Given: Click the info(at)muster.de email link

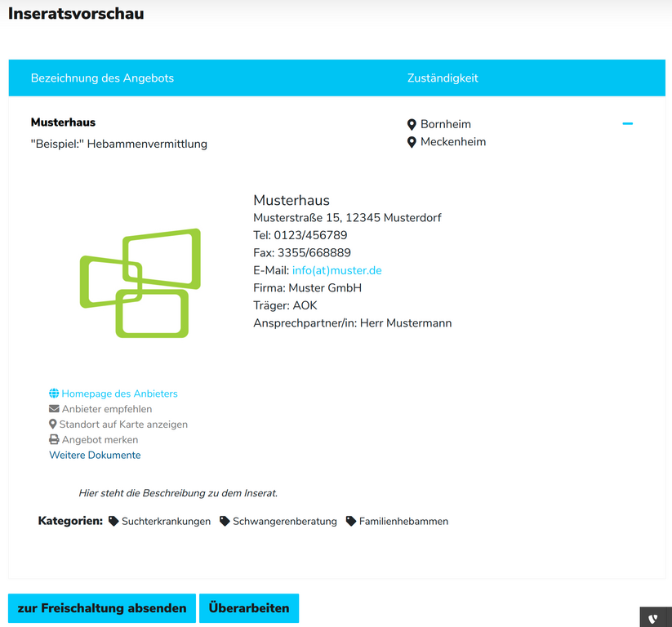Looking at the screenshot, I should [x=337, y=270].
